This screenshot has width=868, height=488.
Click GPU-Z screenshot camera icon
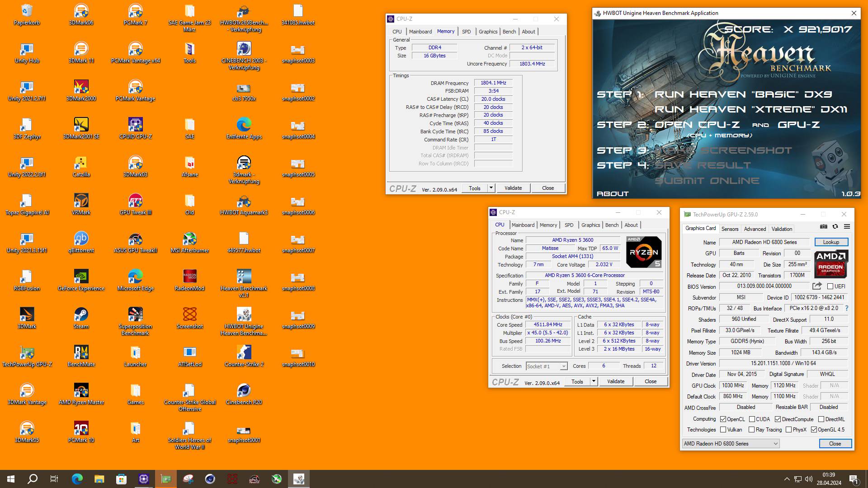(x=824, y=226)
